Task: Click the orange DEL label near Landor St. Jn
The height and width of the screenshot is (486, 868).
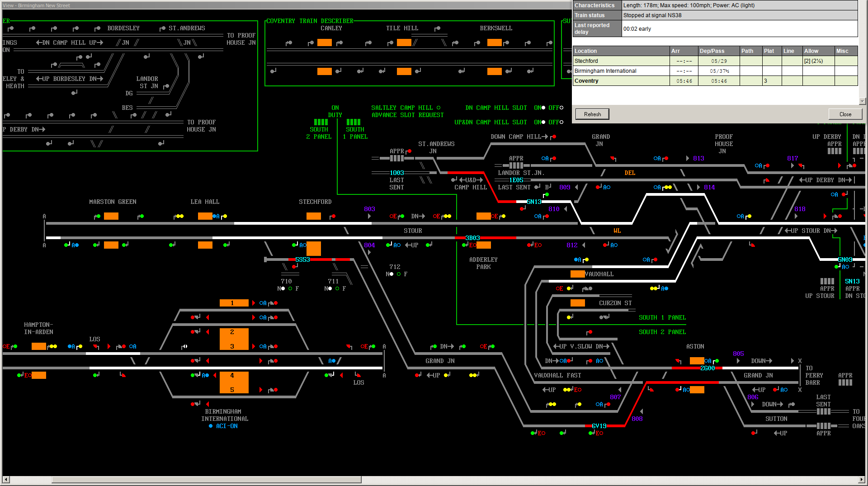Action: coord(630,173)
